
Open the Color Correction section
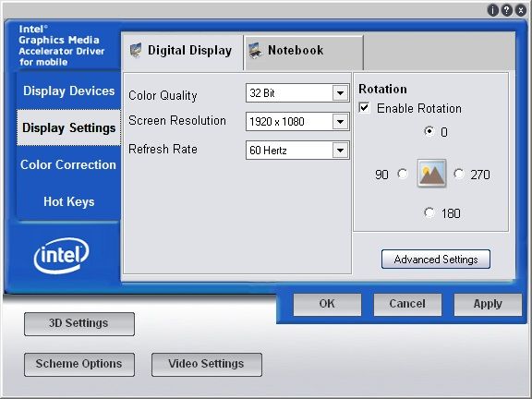coord(68,164)
